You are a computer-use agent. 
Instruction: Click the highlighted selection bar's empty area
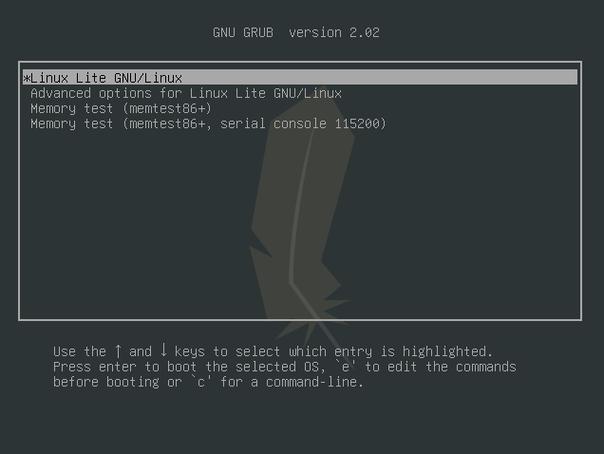coord(379,77)
